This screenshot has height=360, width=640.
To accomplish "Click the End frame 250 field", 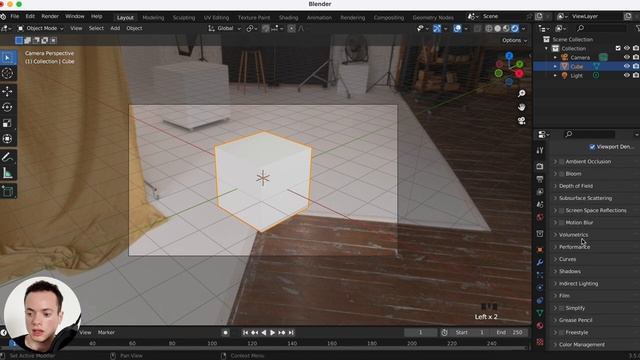I will pyautogui.click(x=509, y=333).
